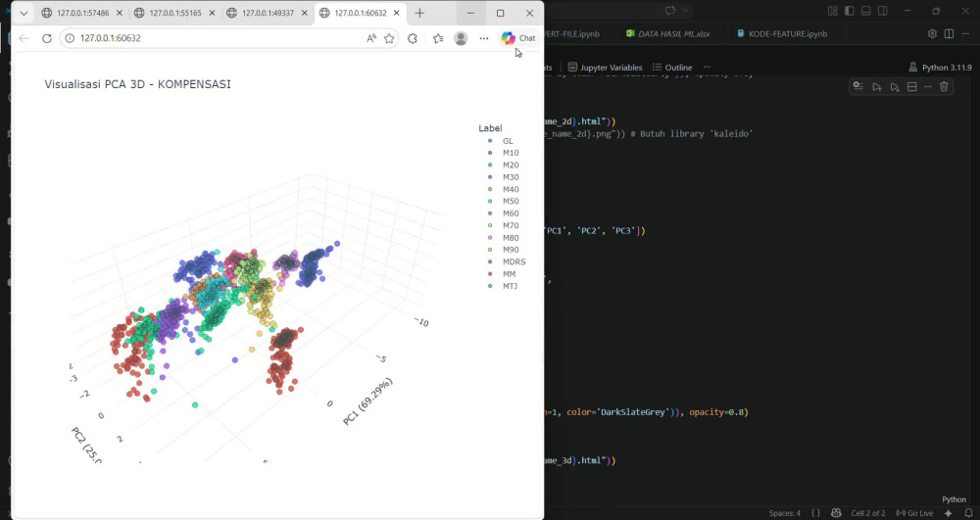Open the favorites list icon
Image resolution: width=980 pixels, height=520 pixels.
coord(438,38)
